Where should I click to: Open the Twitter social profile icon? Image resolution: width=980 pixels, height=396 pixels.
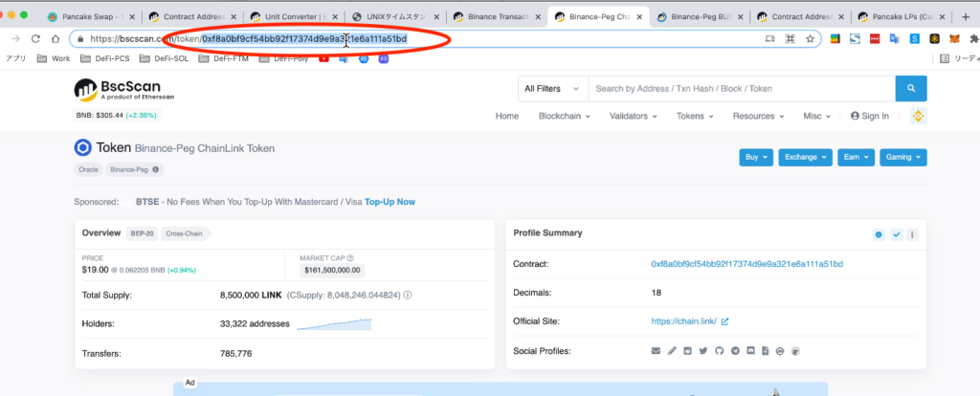pyautogui.click(x=703, y=351)
